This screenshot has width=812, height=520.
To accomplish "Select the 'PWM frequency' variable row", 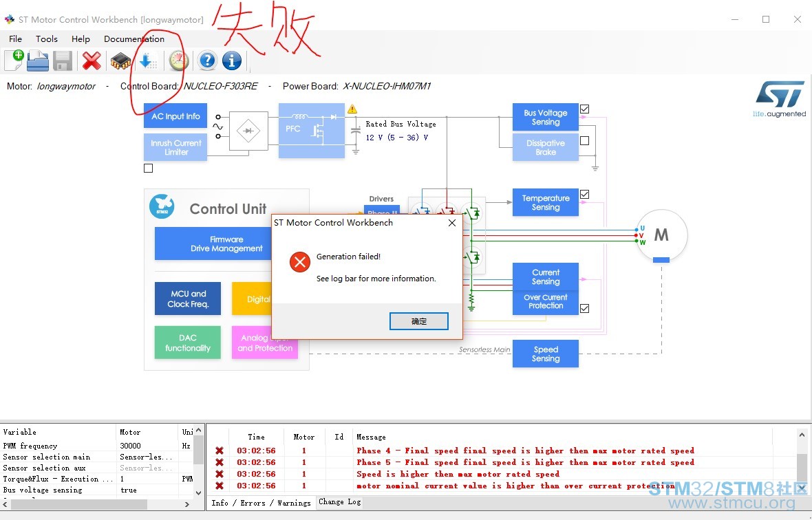I will [97, 446].
